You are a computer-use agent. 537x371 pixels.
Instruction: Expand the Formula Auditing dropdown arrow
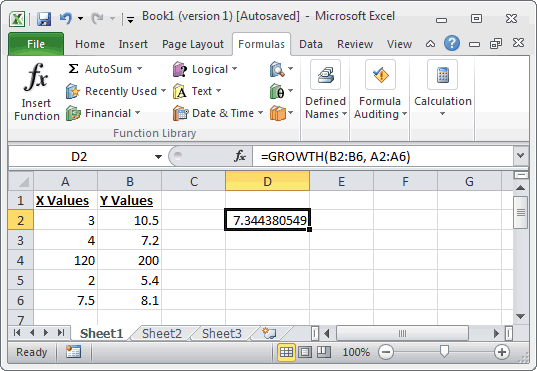point(404,113)
